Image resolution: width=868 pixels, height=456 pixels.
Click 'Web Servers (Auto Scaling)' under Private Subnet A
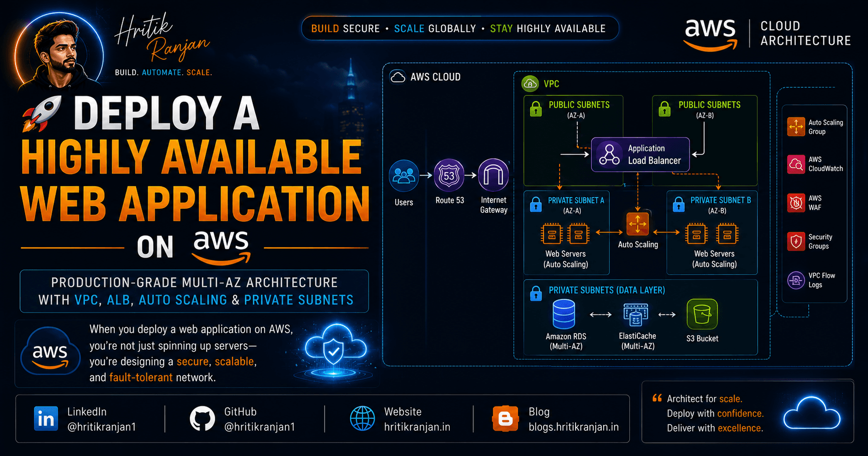[x=566, y=259]
